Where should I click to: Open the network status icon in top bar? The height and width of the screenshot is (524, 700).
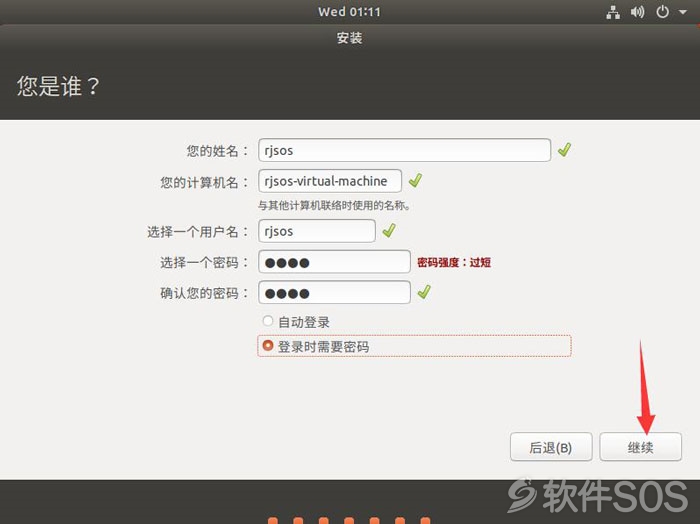tap(613, 12)
